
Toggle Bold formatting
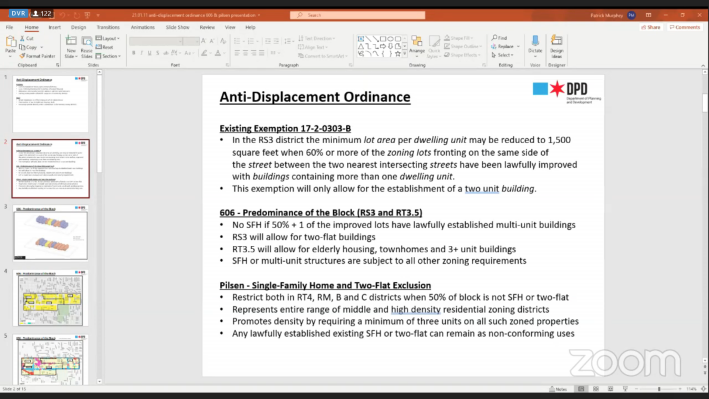point(133,53)
